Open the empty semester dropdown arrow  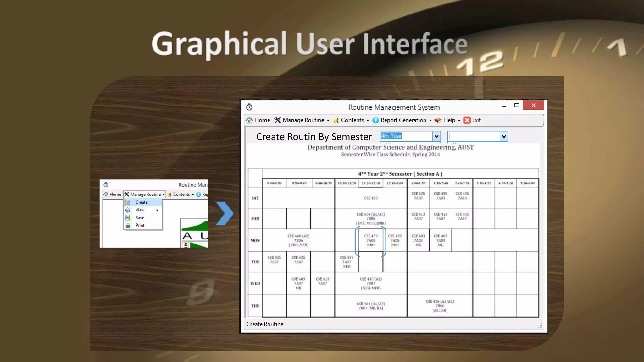(504, 136)
